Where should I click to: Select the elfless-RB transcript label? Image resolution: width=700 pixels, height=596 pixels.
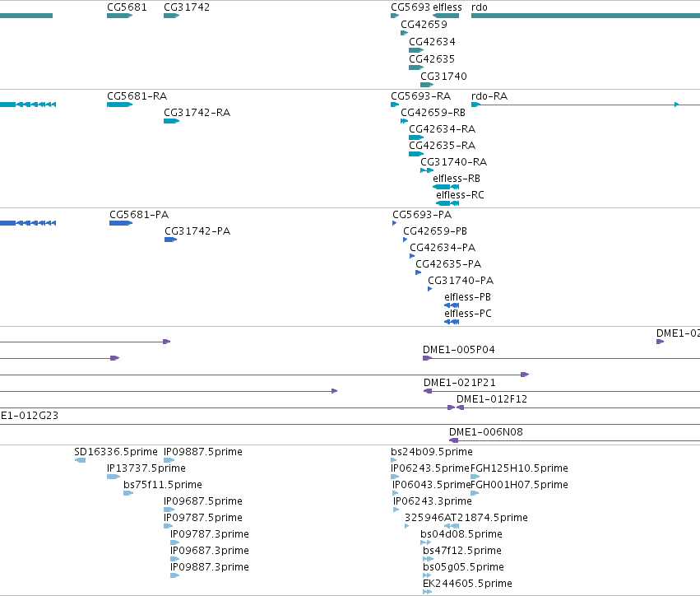pyautogui.click(x=457, y=179)
